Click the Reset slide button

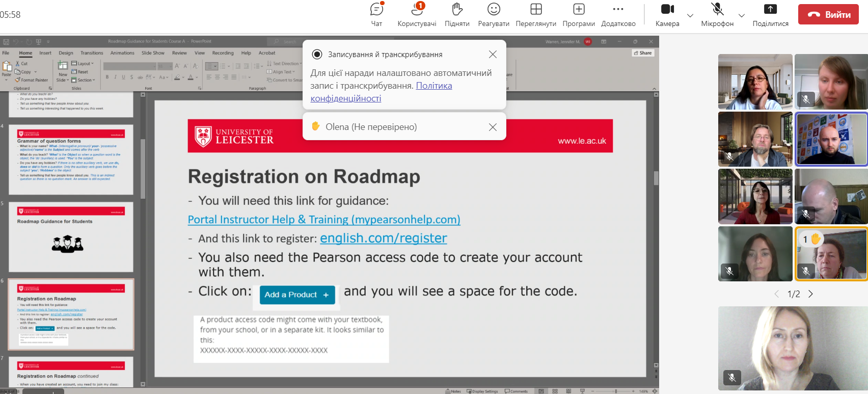pos(80,72)
